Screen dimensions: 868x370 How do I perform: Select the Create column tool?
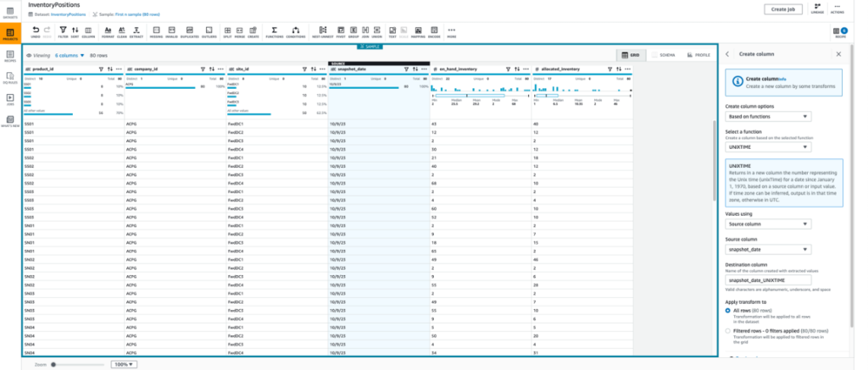[253, 31]
